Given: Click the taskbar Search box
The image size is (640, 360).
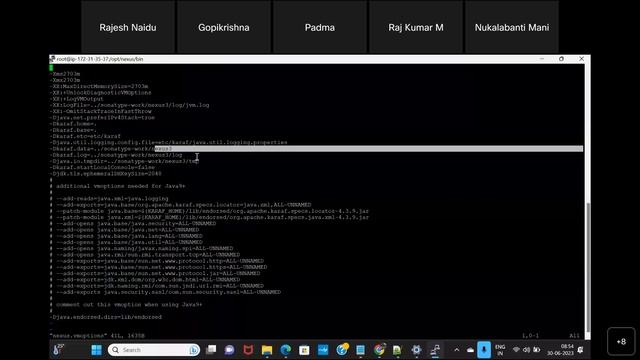Looking at the screenshot, I should click(154, 350).
